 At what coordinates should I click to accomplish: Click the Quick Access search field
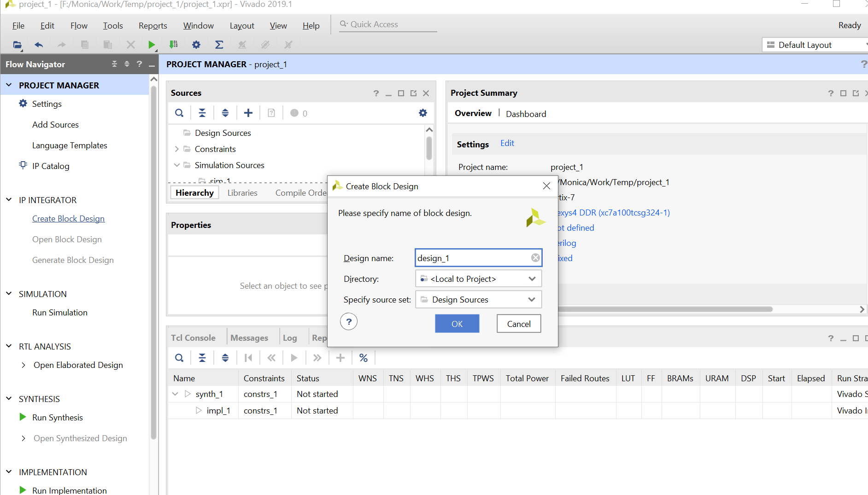coord(388,24)
